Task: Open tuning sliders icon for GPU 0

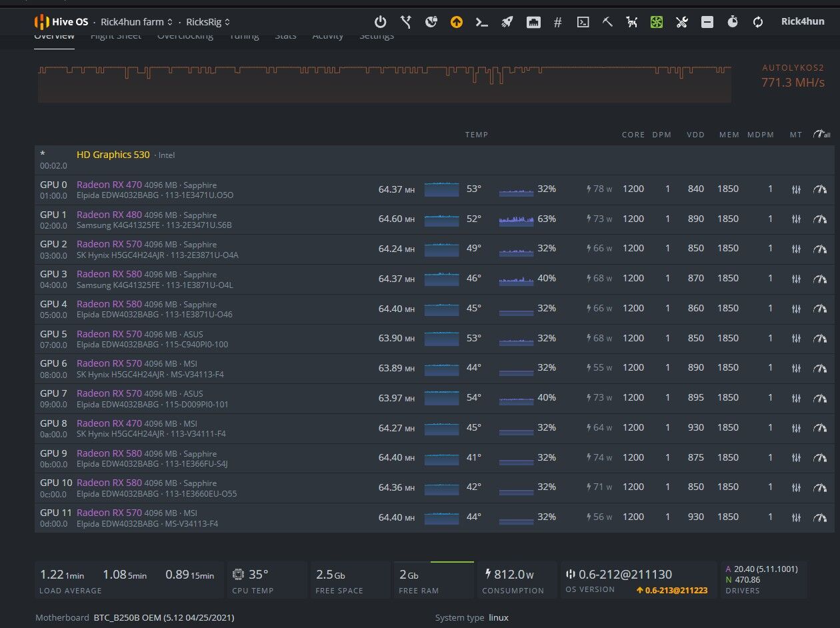Action: click(x=795, y=189)
